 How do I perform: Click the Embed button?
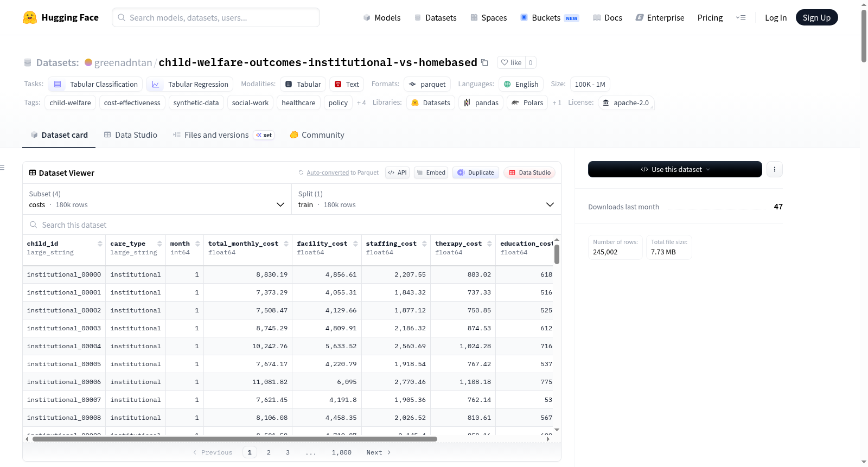pos(431,172)
